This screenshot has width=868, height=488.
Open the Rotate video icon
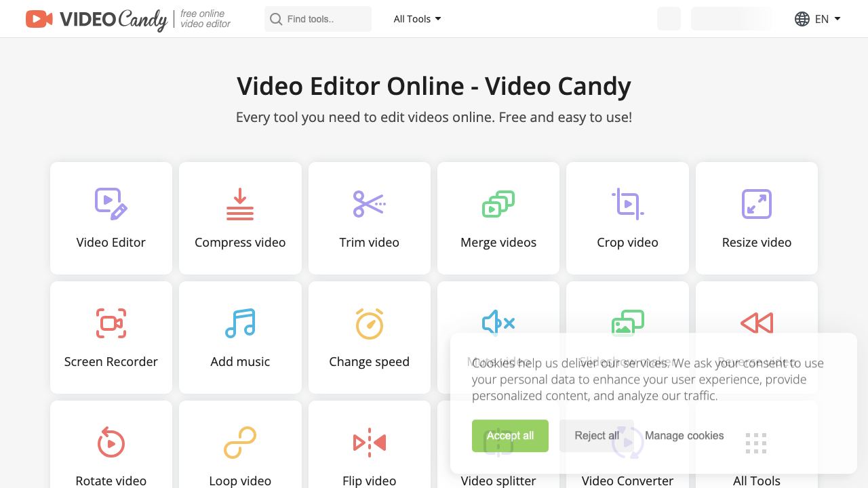tap(111, 443)
